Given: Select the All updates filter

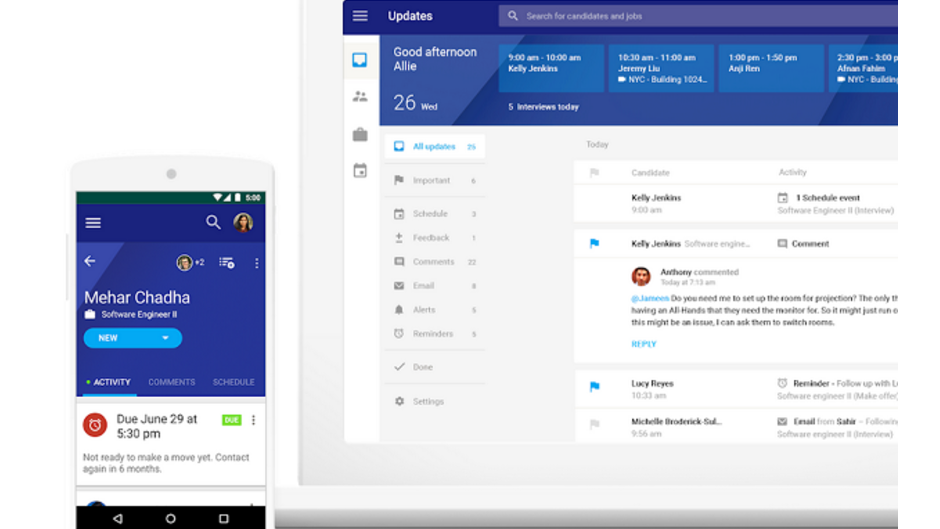Looking at the screenshot, I should point(435,146).
